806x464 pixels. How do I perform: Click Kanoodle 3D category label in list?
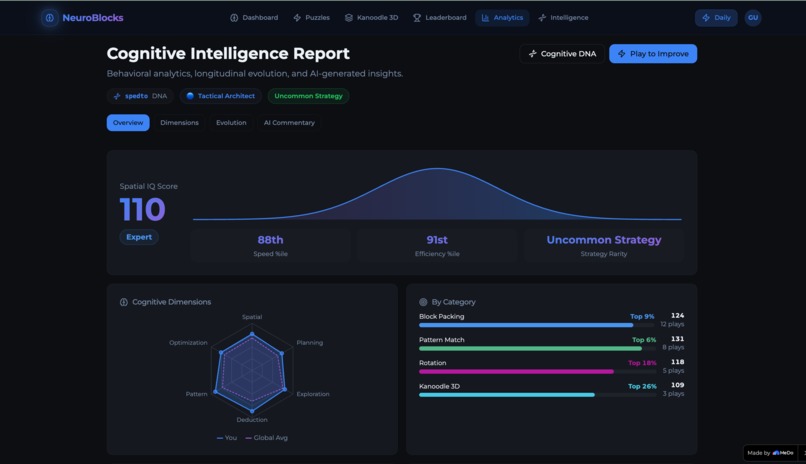point(439,386)
